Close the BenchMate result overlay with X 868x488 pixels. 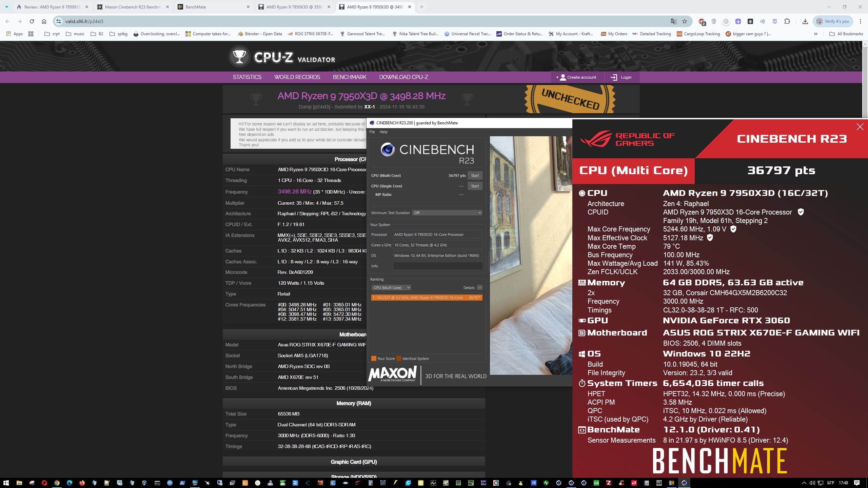pyautogui.click(x=860, y=127)
